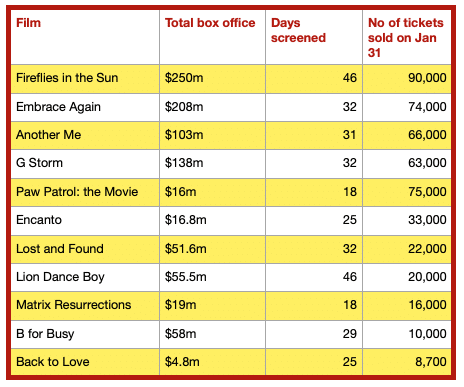464x387 pixels.
Task: Click the $208m box office value
Action: [x=184, y=107]
